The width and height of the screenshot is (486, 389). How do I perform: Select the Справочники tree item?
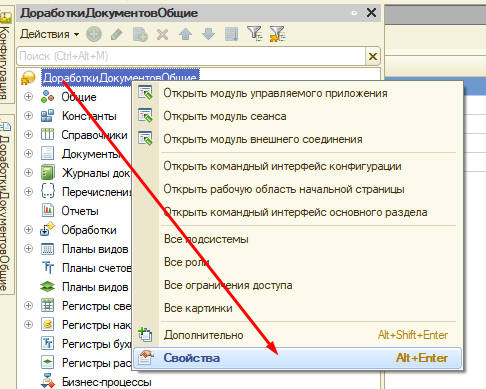[x=94, y=135]
